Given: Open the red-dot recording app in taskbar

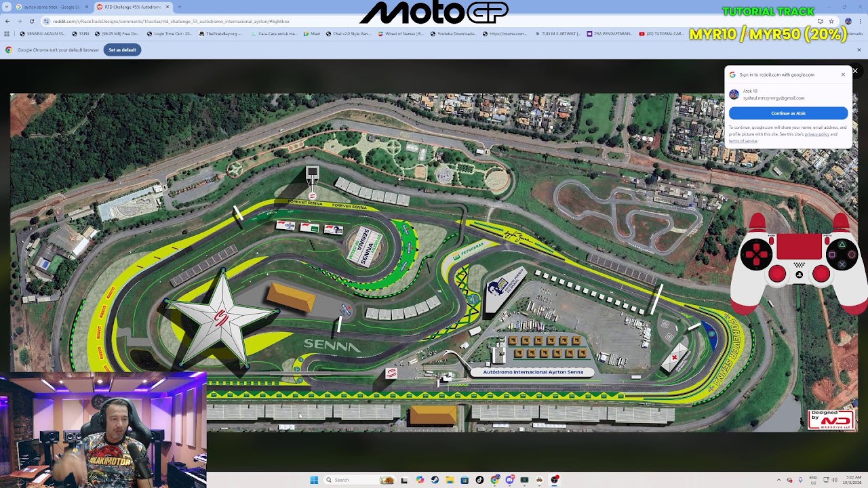Looking at the screenshot, I should coord(555,480).
